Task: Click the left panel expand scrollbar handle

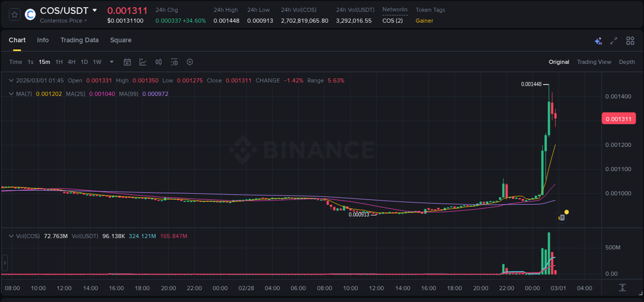Action: click(4, 263)
